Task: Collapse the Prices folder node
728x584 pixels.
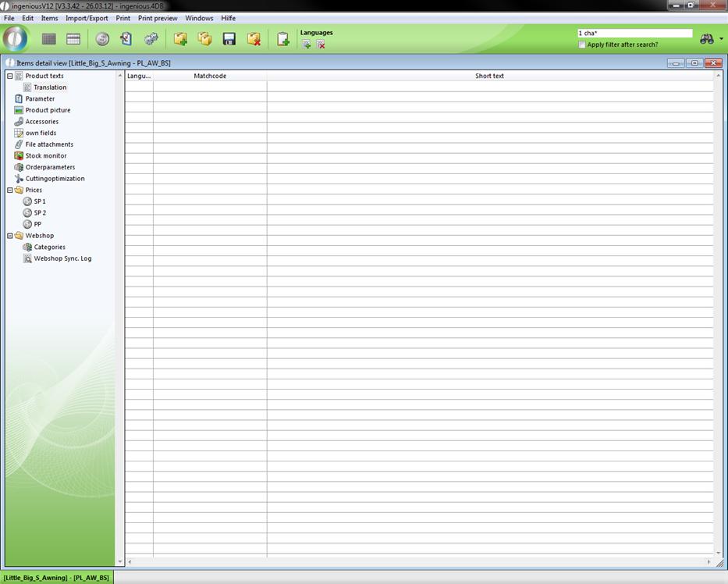Action: tap(10, 190)
